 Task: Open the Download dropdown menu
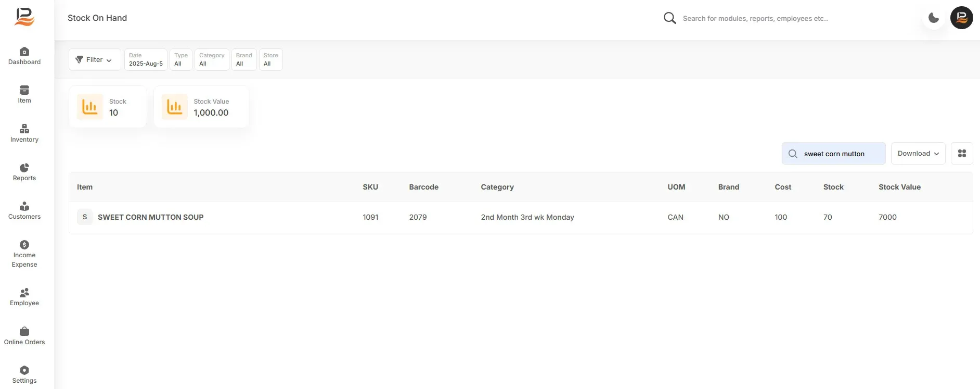point(918,154)
